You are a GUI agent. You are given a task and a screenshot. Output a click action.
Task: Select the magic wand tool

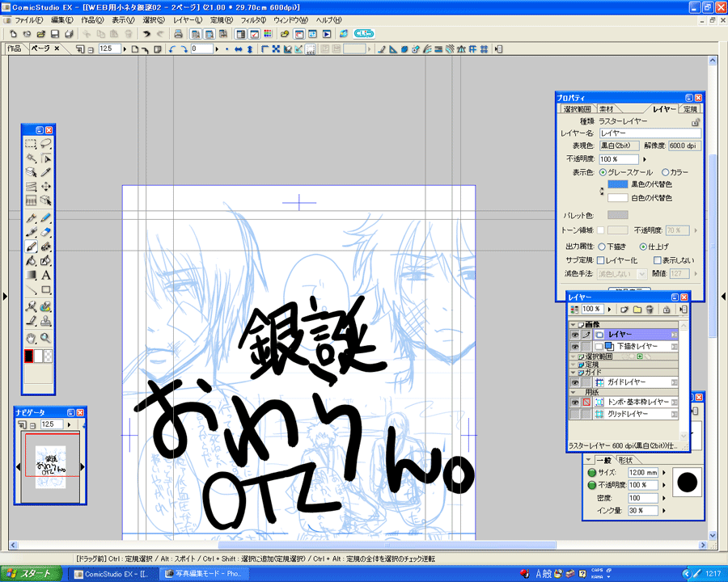pos(31,158)
